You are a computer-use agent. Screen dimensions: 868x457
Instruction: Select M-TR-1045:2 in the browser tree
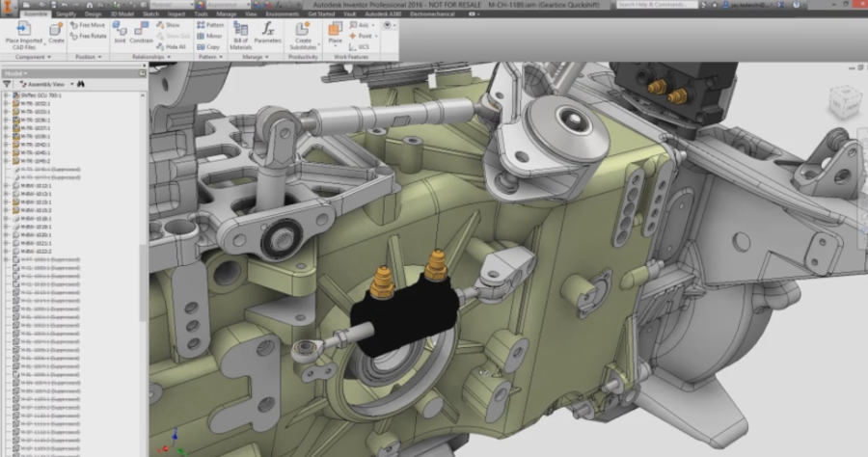pyautogui.click(x=36, y=161)
